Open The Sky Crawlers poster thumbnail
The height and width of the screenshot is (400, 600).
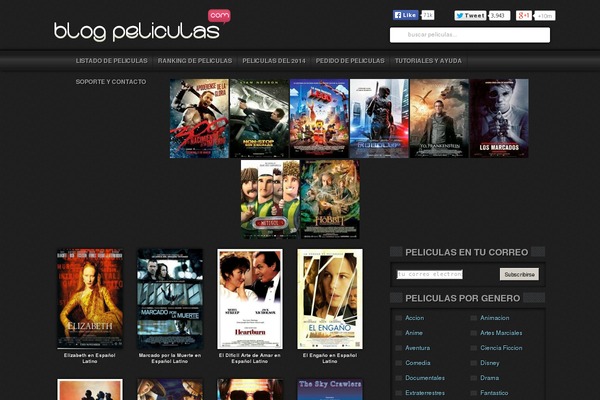tap(330, 390)
